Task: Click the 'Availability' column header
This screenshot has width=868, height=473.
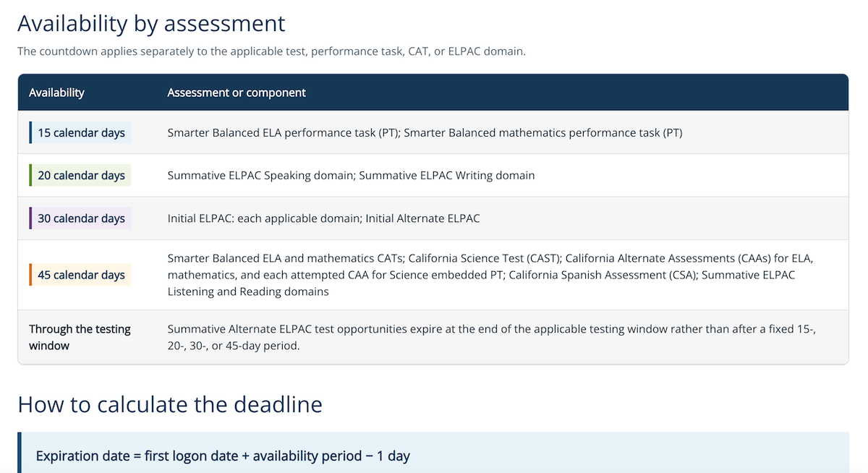Action: (56, 93)
